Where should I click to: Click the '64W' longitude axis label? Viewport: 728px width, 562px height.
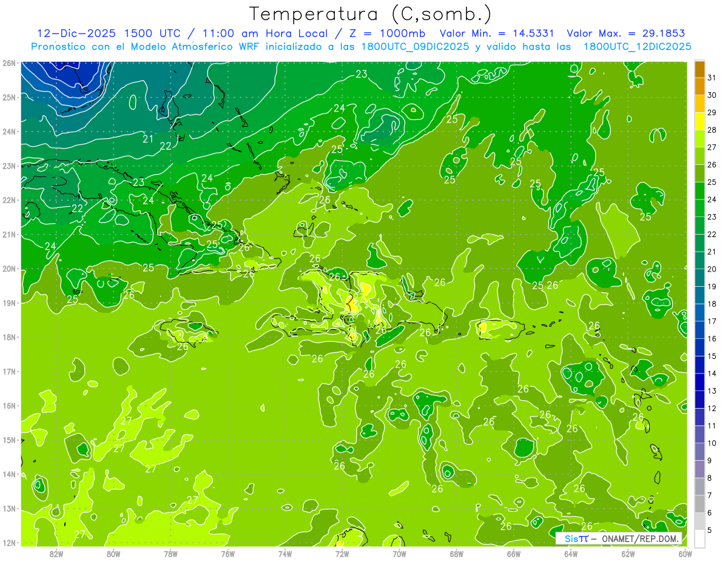(571, 553)
